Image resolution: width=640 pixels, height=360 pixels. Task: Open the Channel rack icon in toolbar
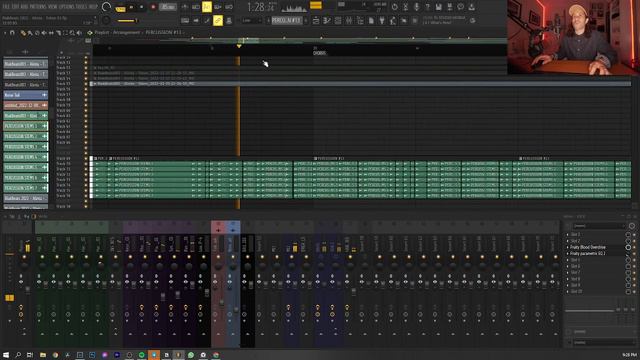click(338, 20)
